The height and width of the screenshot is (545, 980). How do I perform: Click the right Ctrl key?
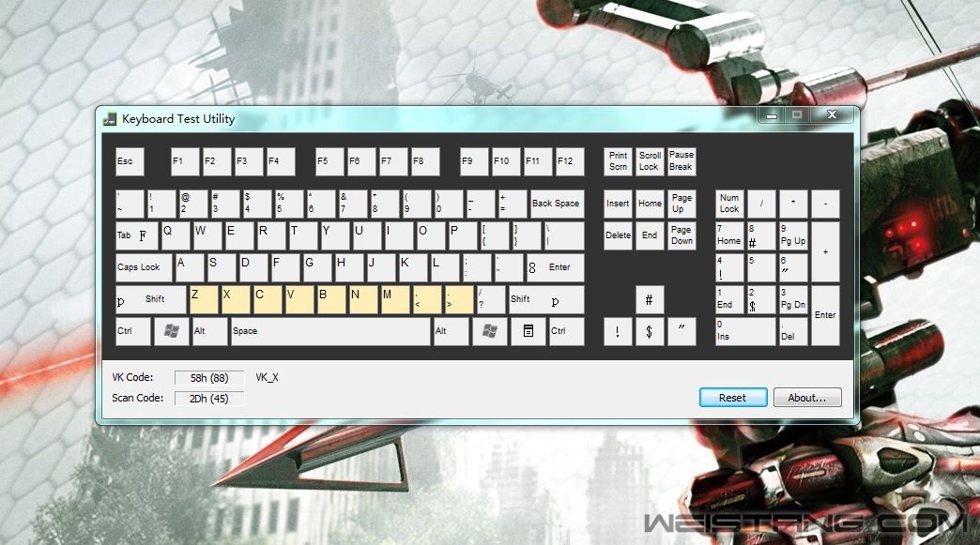point(567,331)
